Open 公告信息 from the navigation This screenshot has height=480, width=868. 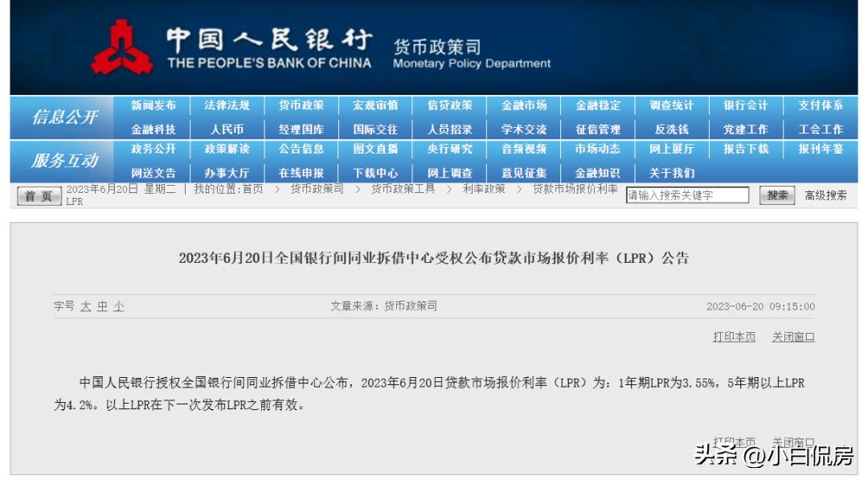coord(302,150)
